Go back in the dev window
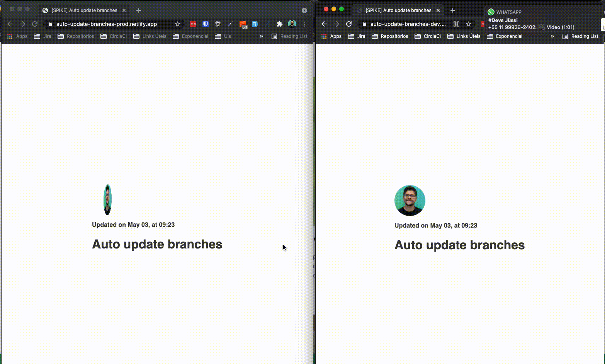605x364 pixels. tap(324, 24)
